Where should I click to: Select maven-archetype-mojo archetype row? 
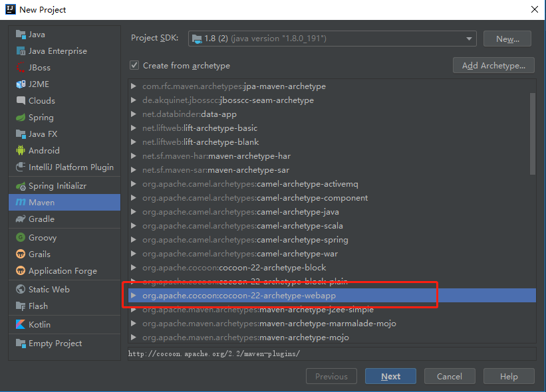pyautogui.click(x=332, y=338)
